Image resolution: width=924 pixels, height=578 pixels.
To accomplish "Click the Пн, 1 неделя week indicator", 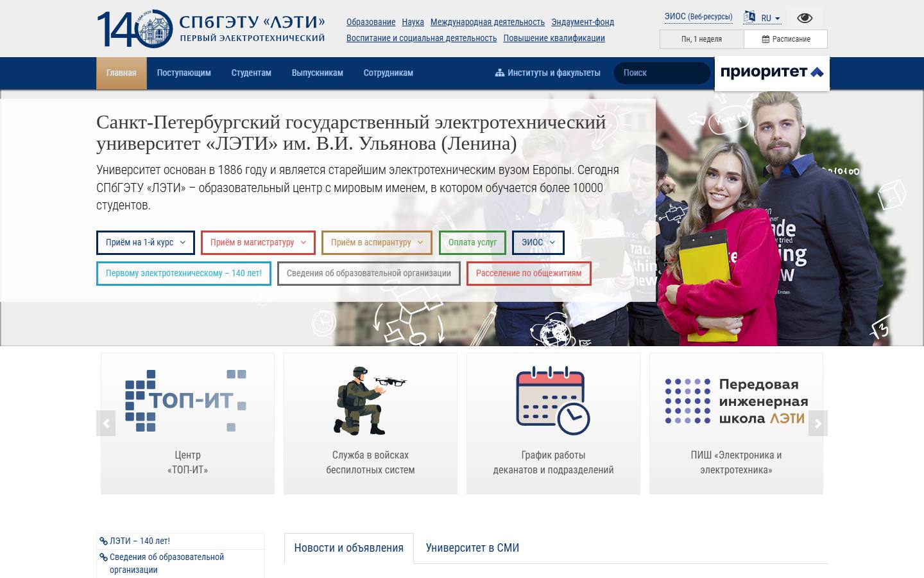I will [x=702, y=39].
